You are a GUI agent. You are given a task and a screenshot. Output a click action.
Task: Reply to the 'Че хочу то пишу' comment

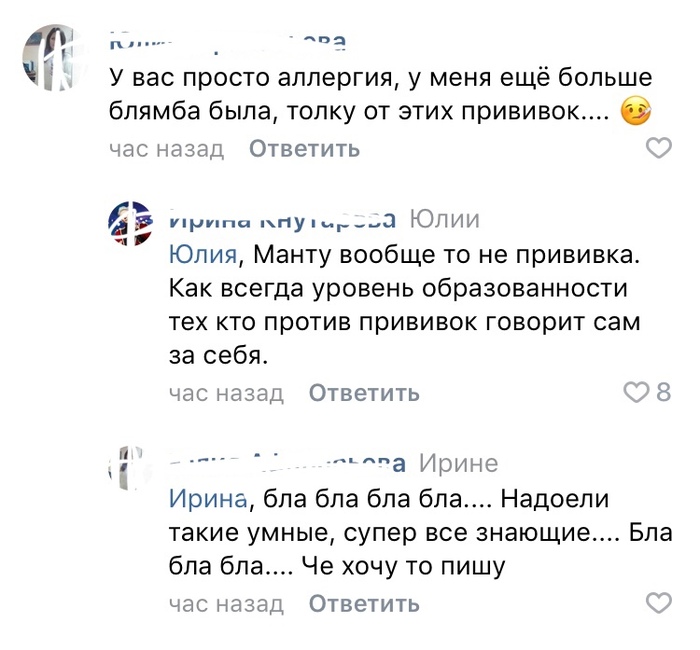(364, 604)
